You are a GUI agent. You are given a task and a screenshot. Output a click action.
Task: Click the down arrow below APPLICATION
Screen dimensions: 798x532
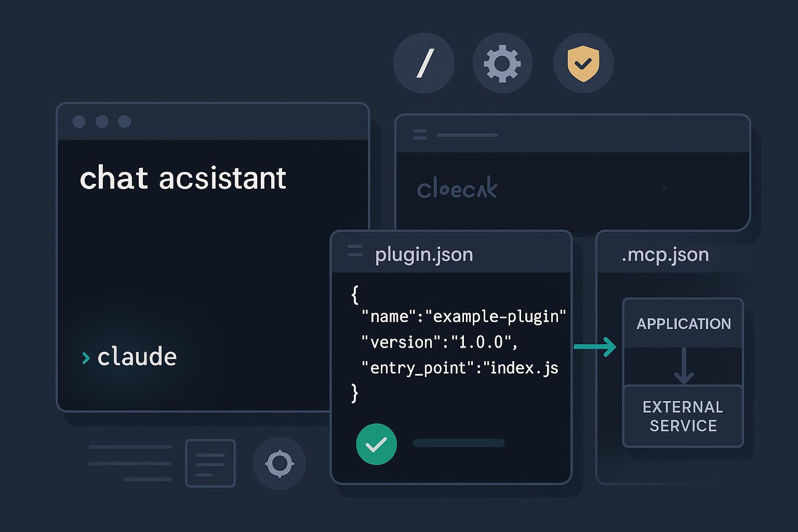(x=684, y=367)
